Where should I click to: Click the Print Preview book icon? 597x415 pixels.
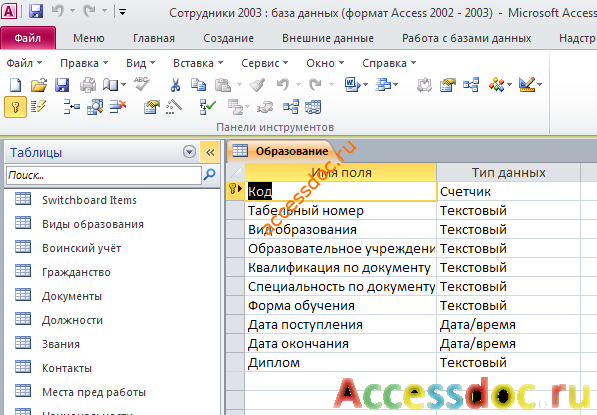pos(110,85)
